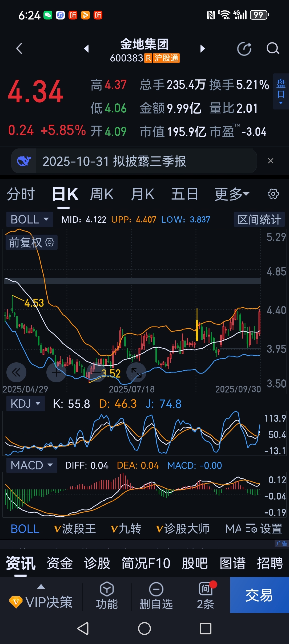Tap the blue whale announcement icon
The height and width of the screenshot is (644, 289).
point(24,161)
